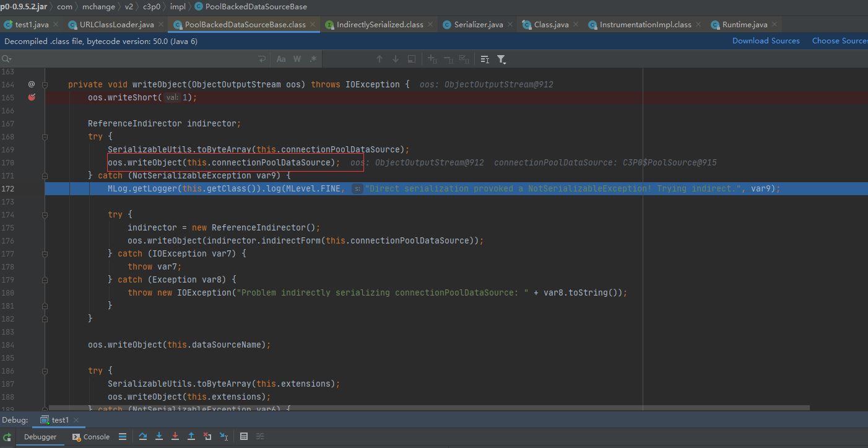This screenshot has width=868, height=448.
Task: Click the third multi-selection occurrences icon
Action: coord(464,59)
